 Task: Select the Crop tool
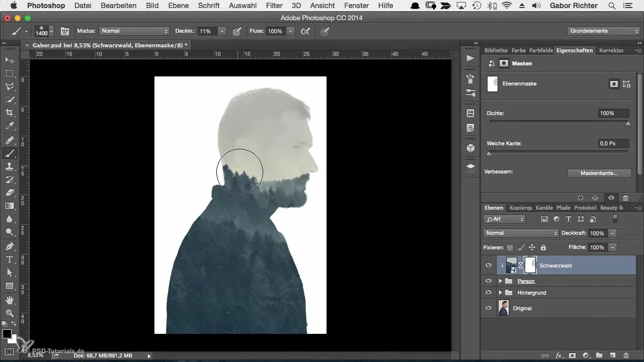pos(10,113)
